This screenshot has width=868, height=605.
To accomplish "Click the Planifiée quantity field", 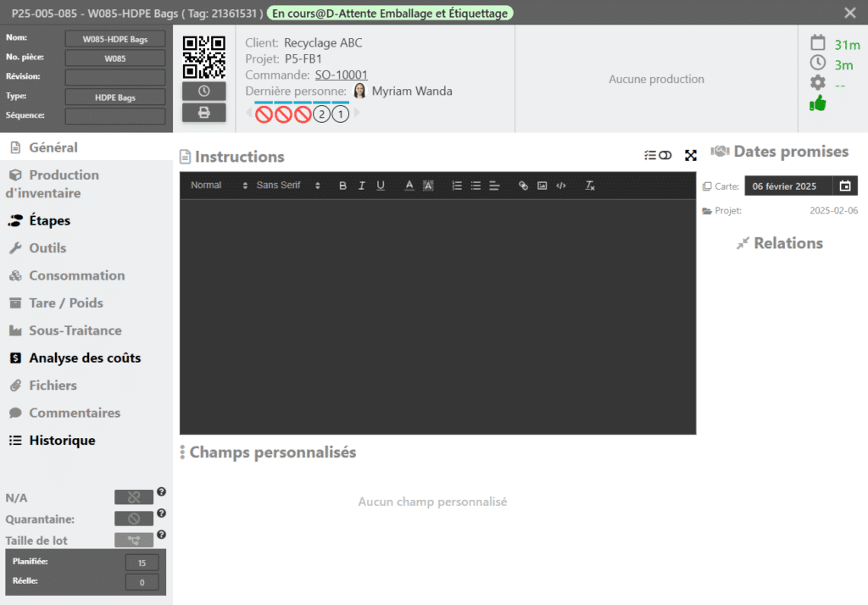I will (x=142, y=563).
